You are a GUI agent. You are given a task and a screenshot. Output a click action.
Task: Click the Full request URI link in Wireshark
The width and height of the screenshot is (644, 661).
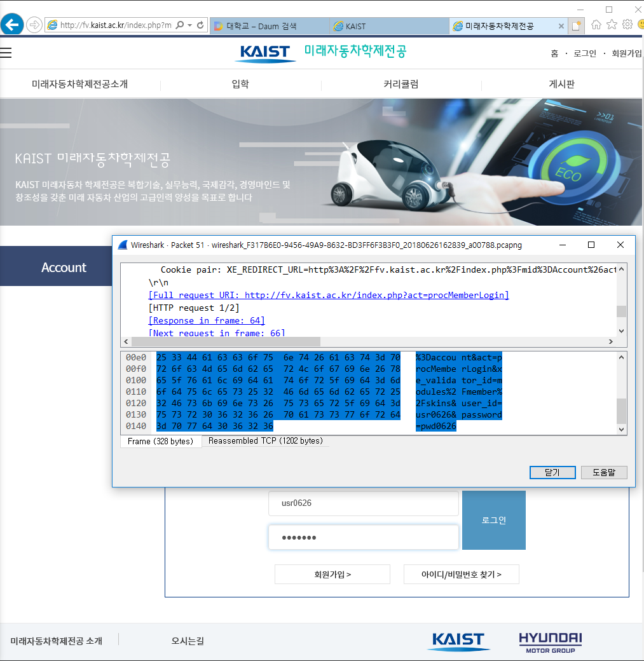coord(329,295)
